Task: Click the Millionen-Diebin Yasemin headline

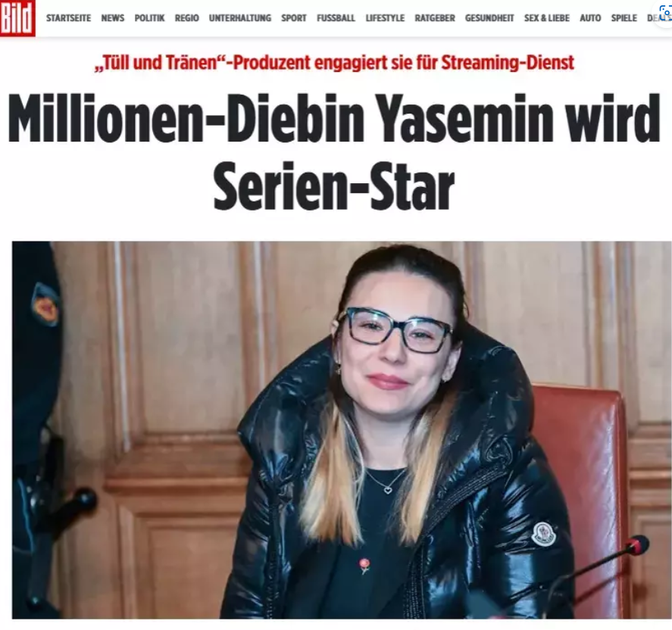Action: tap(334, 118)
